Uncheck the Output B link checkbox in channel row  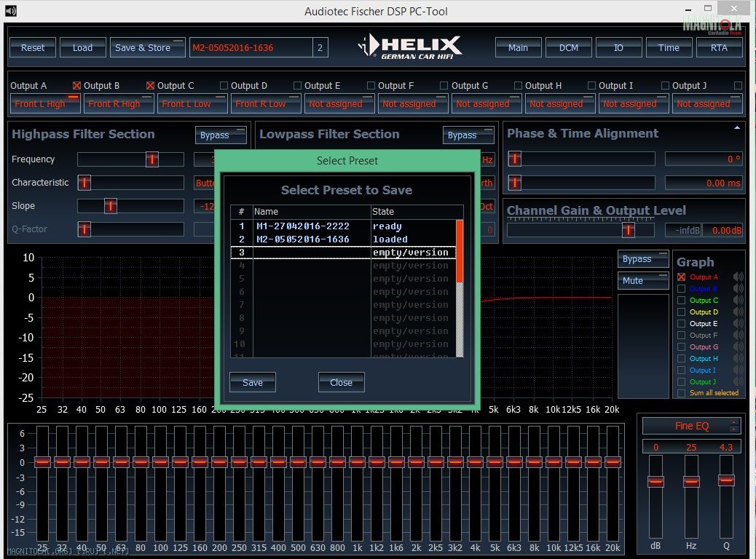(x=77, y=86)
